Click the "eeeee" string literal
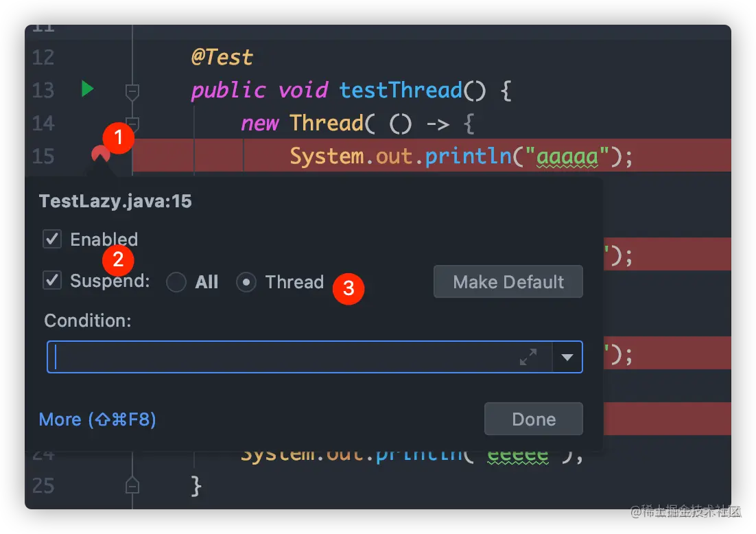Viewport: 756px width, 534px height. (x=518, y=455)
